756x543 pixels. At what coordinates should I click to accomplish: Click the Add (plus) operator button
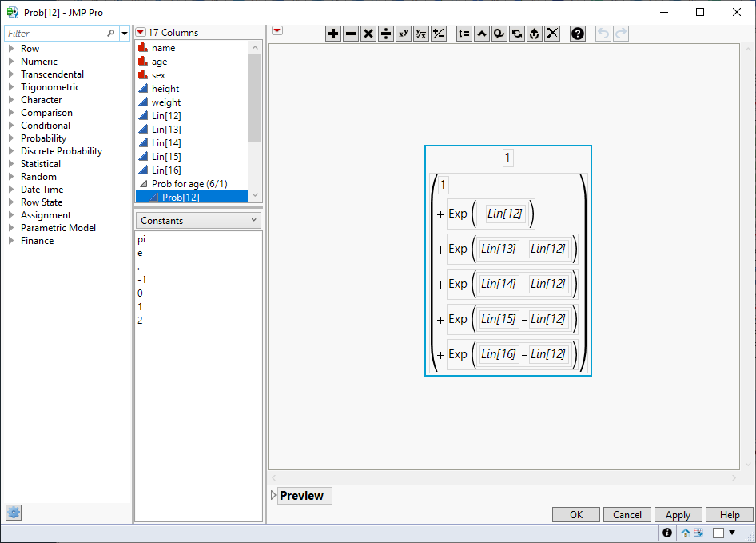pos(333,34)
